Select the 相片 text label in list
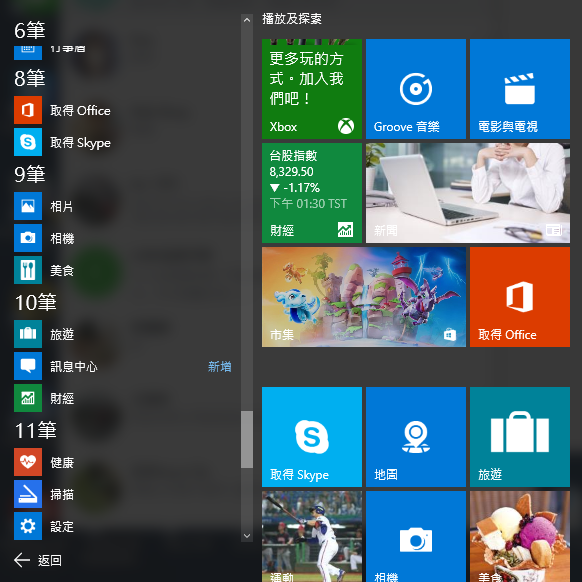The width and height of the screenshot is (582, 582). click(x=62, y=206)
